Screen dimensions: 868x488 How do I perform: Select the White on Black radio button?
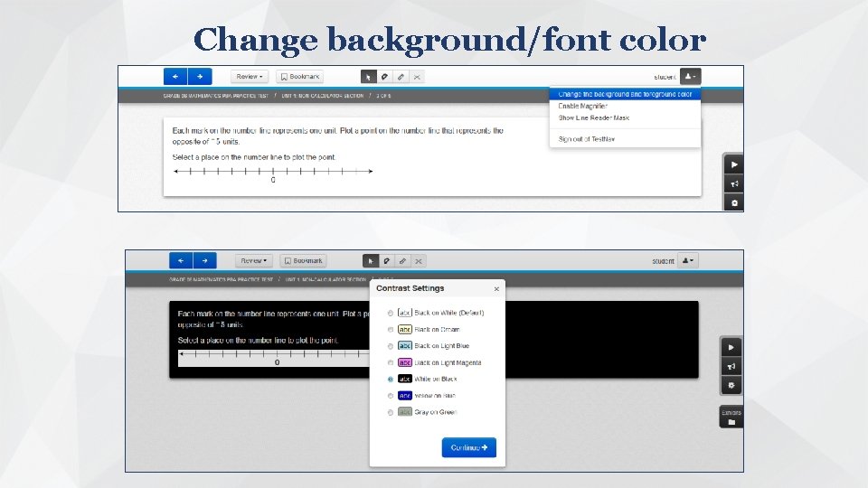tap(391, 380)
